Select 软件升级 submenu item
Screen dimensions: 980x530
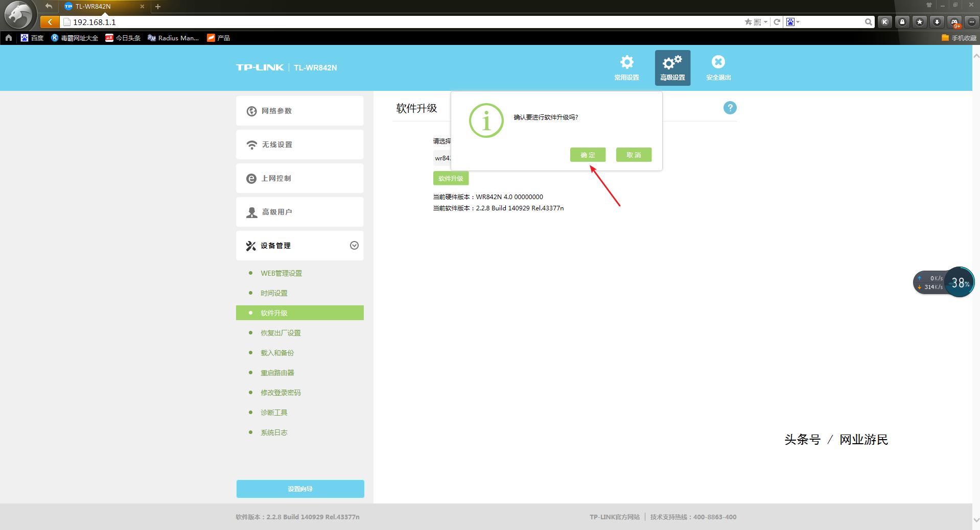[x=300, y=313]
